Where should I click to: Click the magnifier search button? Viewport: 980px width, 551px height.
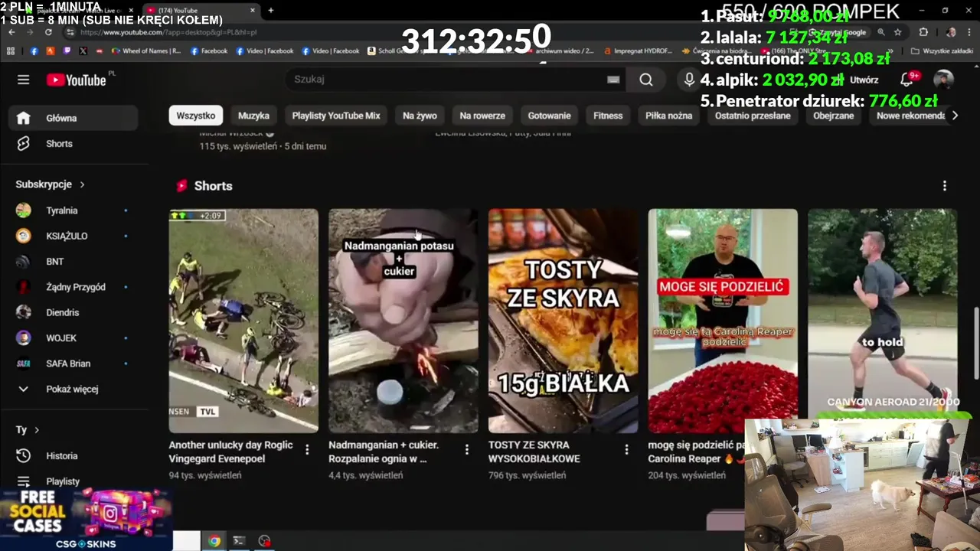tap(646, 80)
